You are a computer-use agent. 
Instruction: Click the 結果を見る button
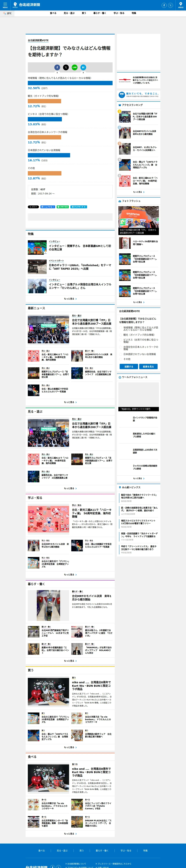pyautogui.click(x=148, y=367)
